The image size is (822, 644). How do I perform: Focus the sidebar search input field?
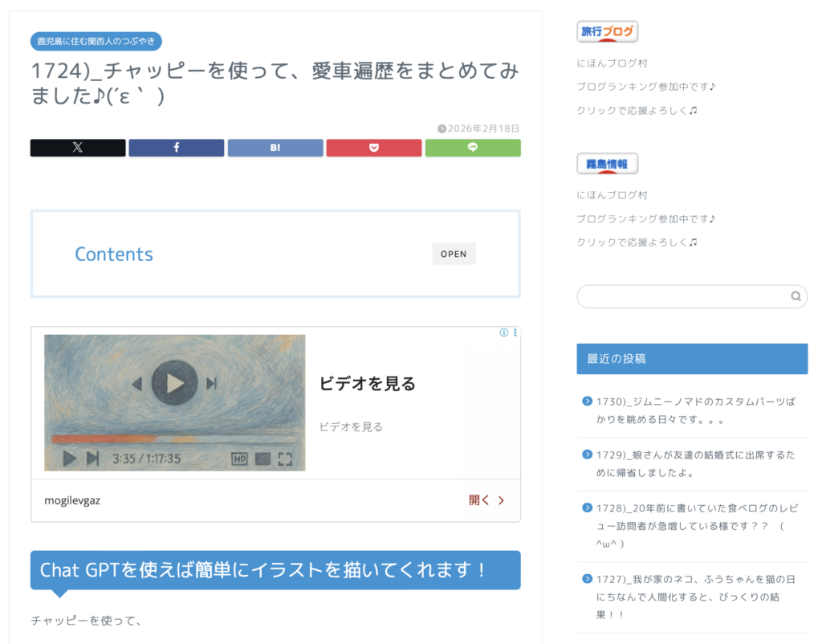pyautogui.click(x=682, y=296)
